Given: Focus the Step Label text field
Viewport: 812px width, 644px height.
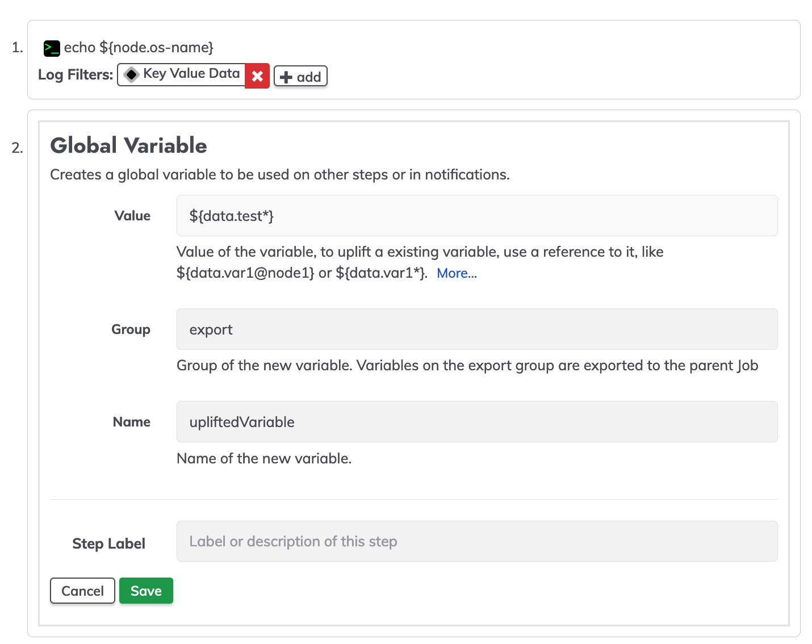Looking at the screenshot, I should pos(477,541).
